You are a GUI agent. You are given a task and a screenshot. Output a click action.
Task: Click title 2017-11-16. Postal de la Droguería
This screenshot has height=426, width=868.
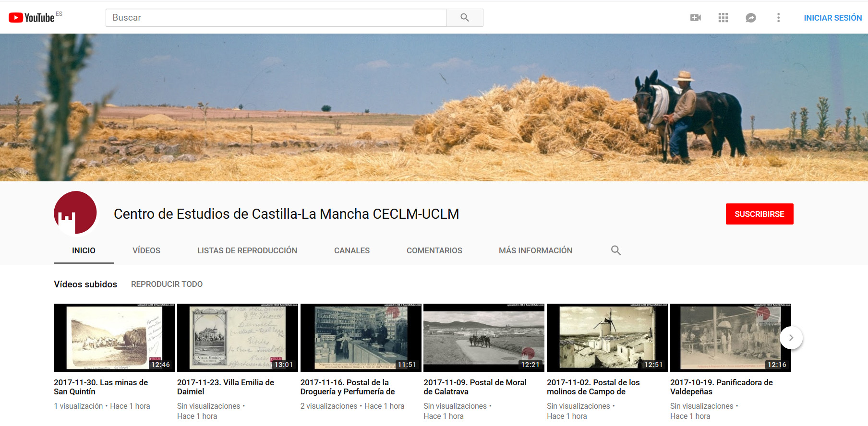click(348, 387)
